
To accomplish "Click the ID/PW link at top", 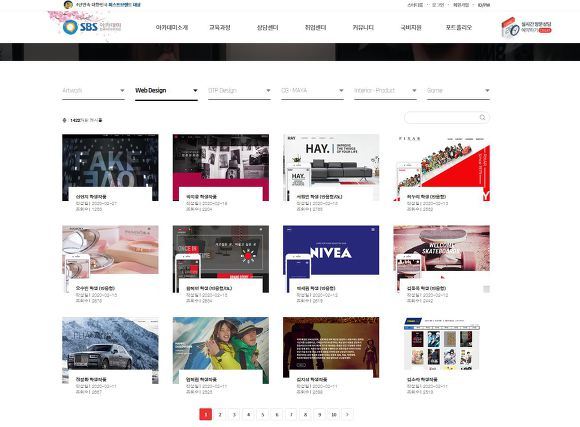I will click(483, 5).
